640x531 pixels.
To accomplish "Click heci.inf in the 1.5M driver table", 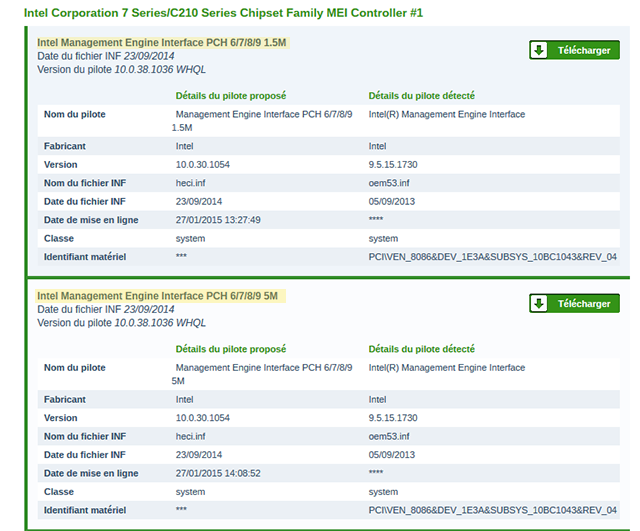I will (x=191, y=183).
